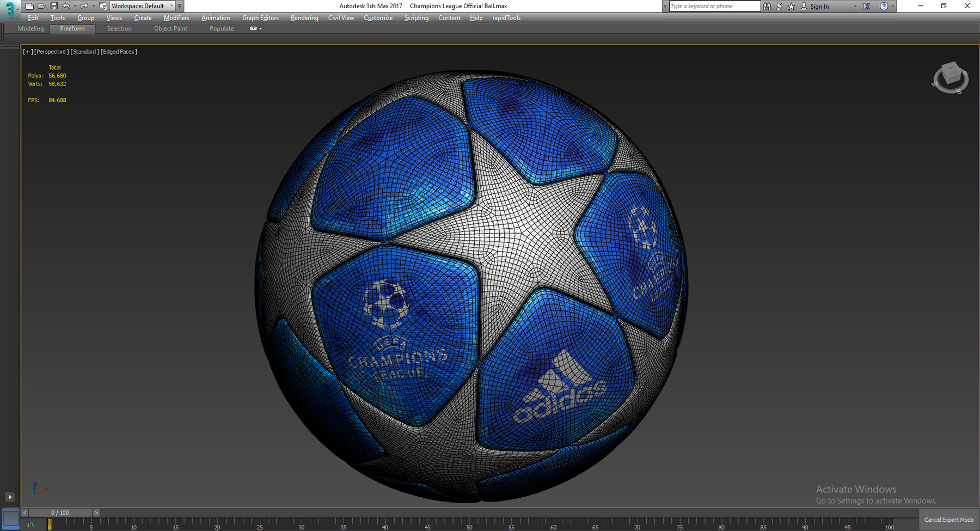Open the [Edged Faces] viewport label menu
The image size is (980, 531).
click(x=119, y=52)
